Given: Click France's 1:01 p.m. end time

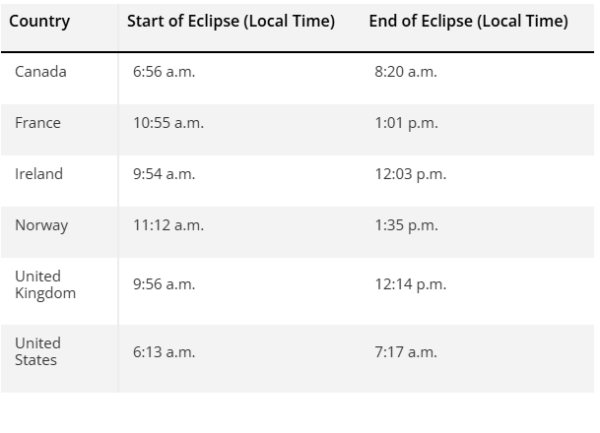Looking at the screenshot, I should click(406, 123).
